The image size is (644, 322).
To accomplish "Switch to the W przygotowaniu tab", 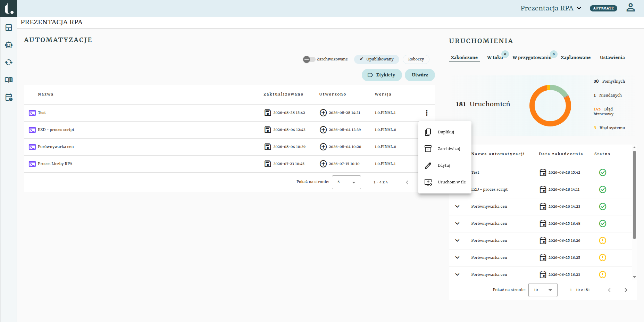I will click(532, 58).
